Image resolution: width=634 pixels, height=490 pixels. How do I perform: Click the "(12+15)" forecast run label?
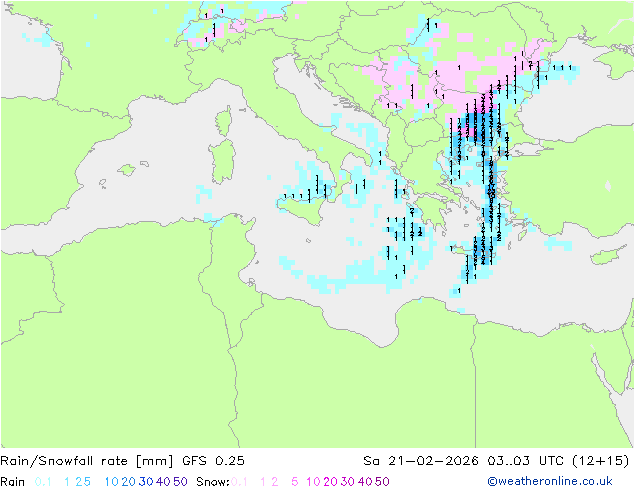click(x=601, y=461)
